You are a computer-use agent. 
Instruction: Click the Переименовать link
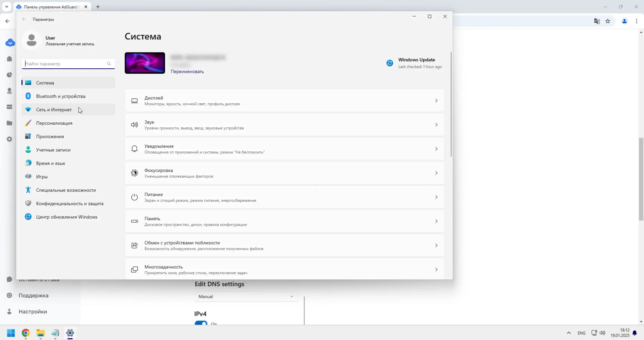tap(187, 71)
